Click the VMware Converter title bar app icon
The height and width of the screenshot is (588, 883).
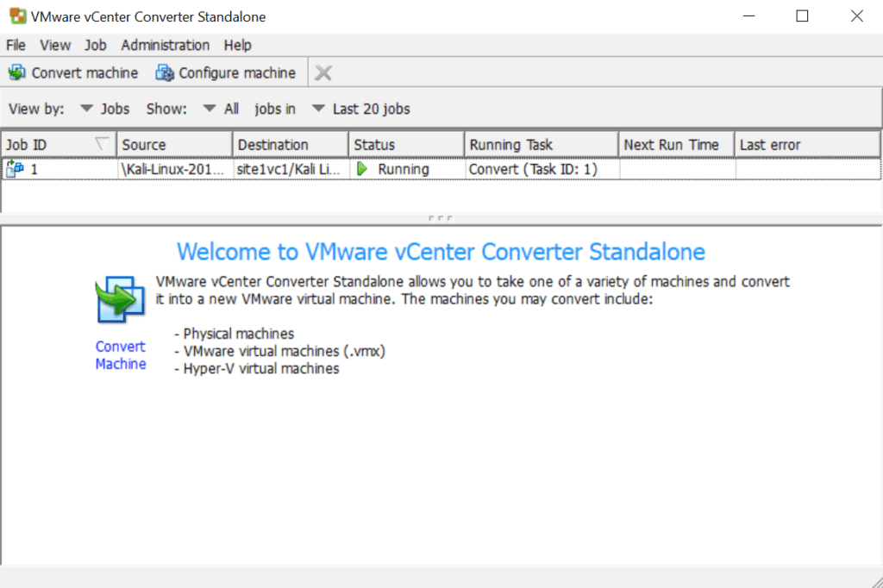tap(17, 16)
